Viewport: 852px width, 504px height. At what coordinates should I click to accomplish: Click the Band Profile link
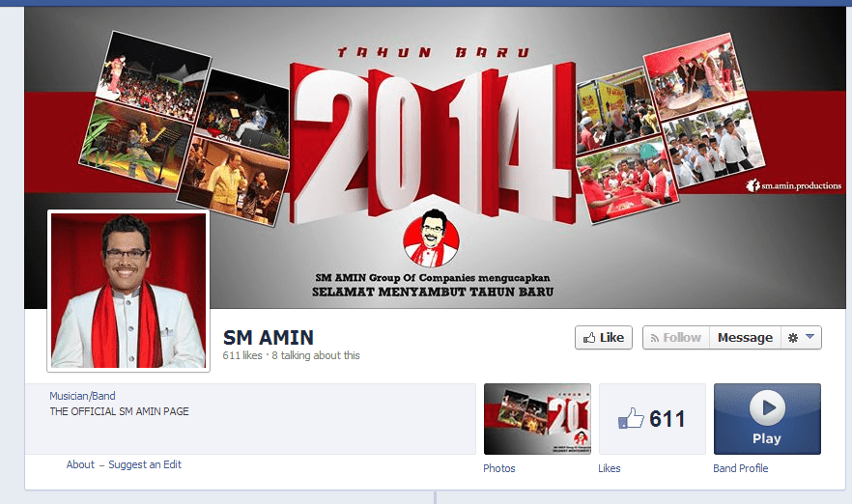point(741,468)
